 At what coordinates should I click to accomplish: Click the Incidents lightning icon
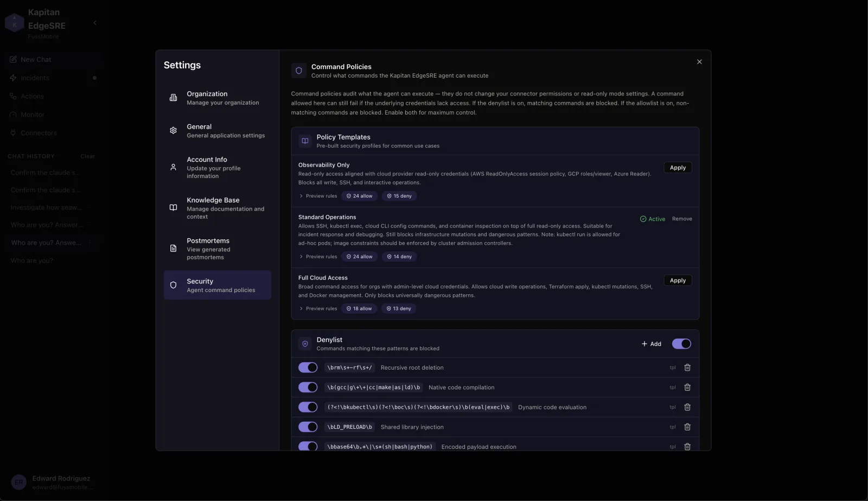coord(13,78)
